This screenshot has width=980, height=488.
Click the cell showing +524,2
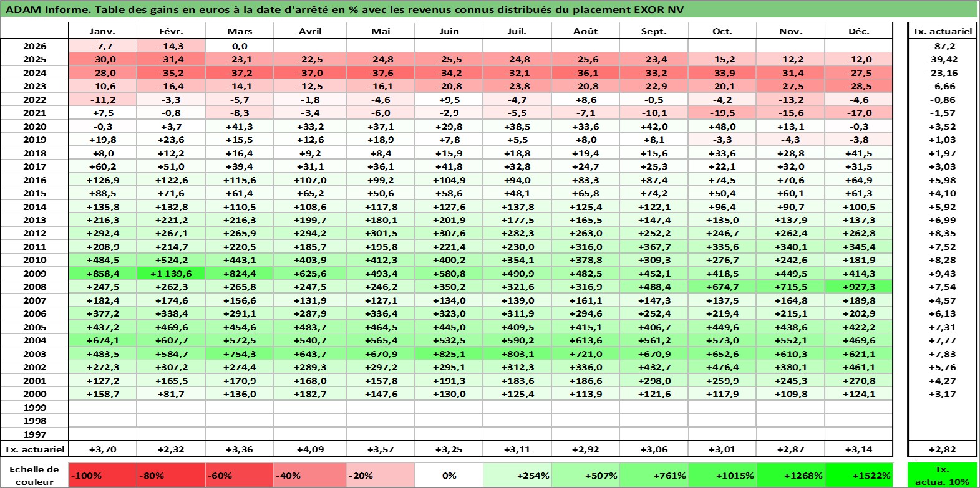tap(171, 260)
